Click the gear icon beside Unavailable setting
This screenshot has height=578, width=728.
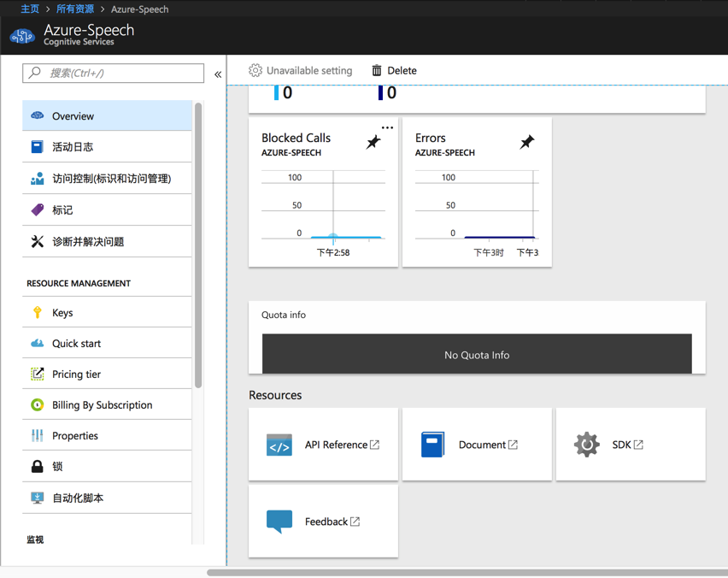pos(255,70)
